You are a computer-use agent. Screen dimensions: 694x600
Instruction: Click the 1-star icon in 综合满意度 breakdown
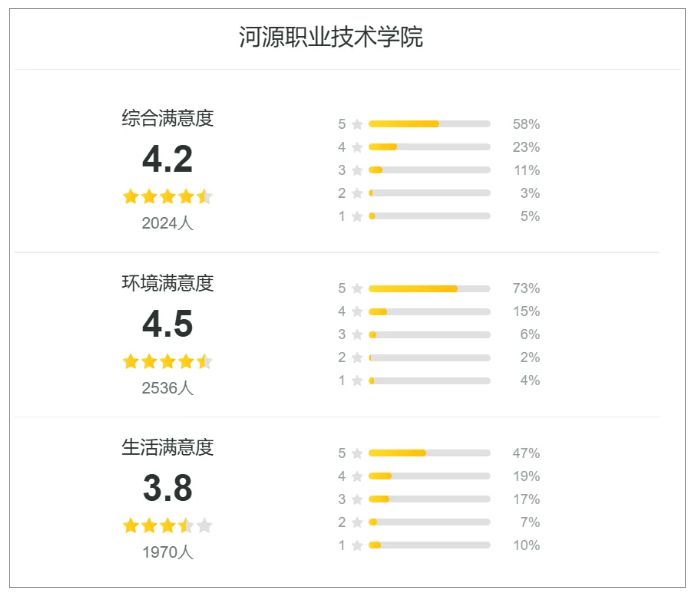tap(357, 216)
